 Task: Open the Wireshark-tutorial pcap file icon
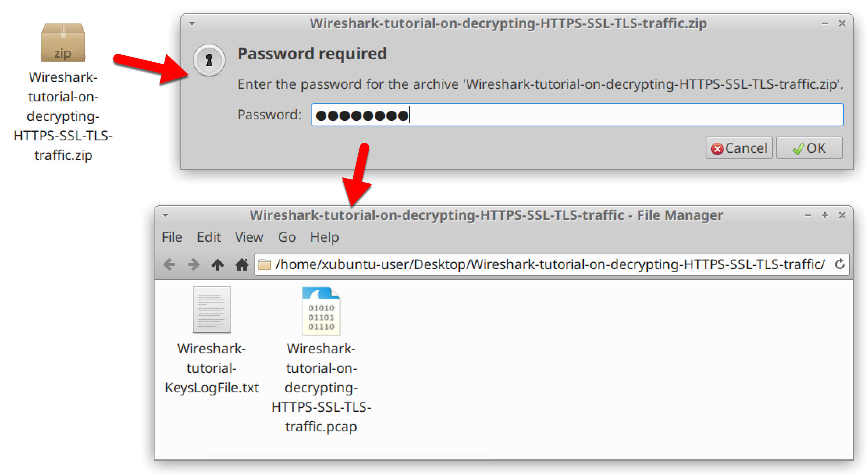coord(321,311)
